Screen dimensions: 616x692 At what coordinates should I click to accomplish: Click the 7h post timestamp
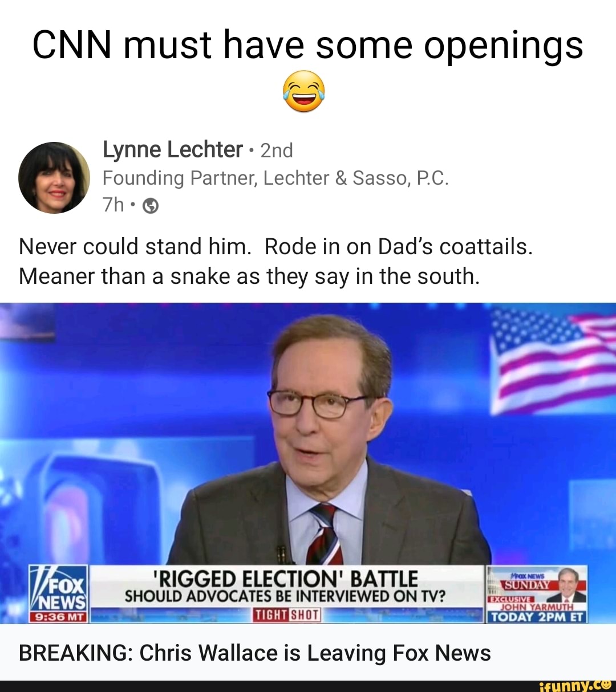(x=113, y=205)
